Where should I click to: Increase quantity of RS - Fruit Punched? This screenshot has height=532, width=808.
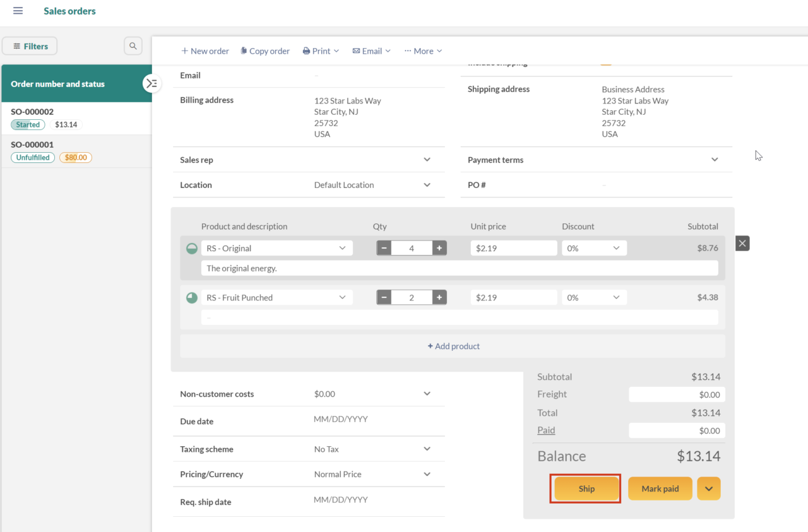pyautogui.click(x=439, y=297)
